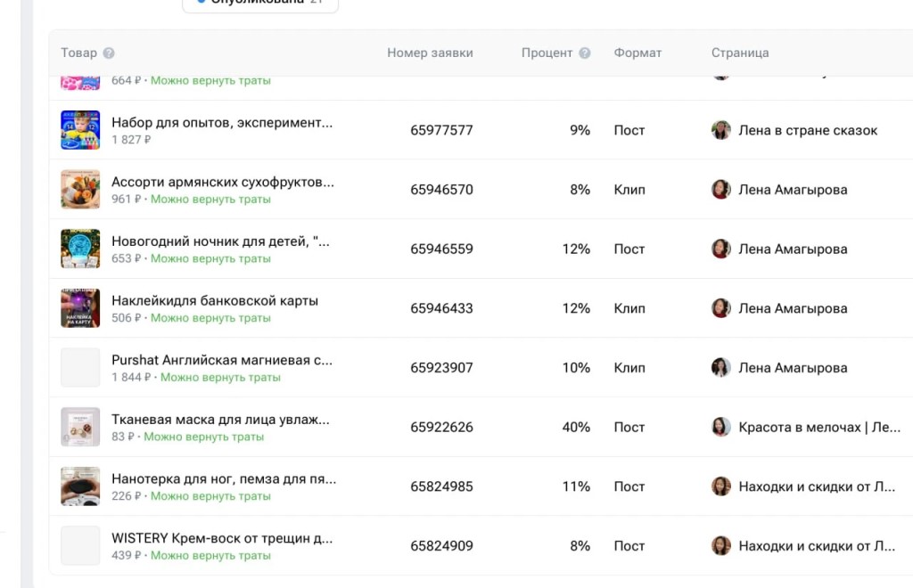Open the Наклейка для банковской карты thumbnail
913x588 pixels.
(80, 308)
